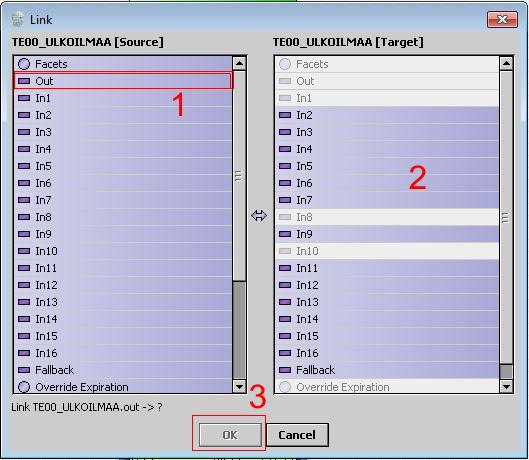Pick In5 in the Source list
529x460 pixels.
[x=123, y=166]
